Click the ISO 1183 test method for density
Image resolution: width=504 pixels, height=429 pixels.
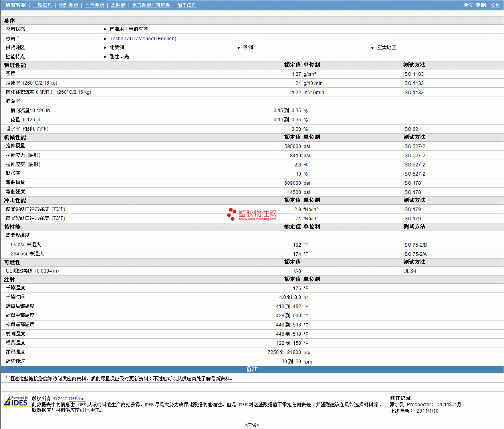(413, 74)
